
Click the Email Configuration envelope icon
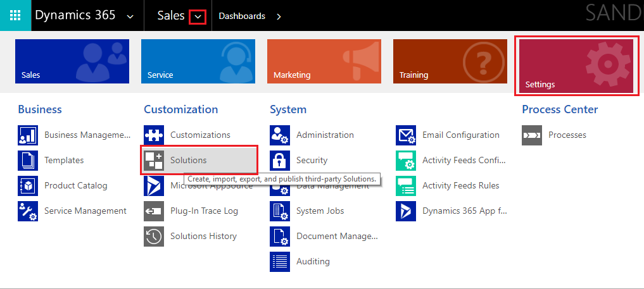pos(406,135)
